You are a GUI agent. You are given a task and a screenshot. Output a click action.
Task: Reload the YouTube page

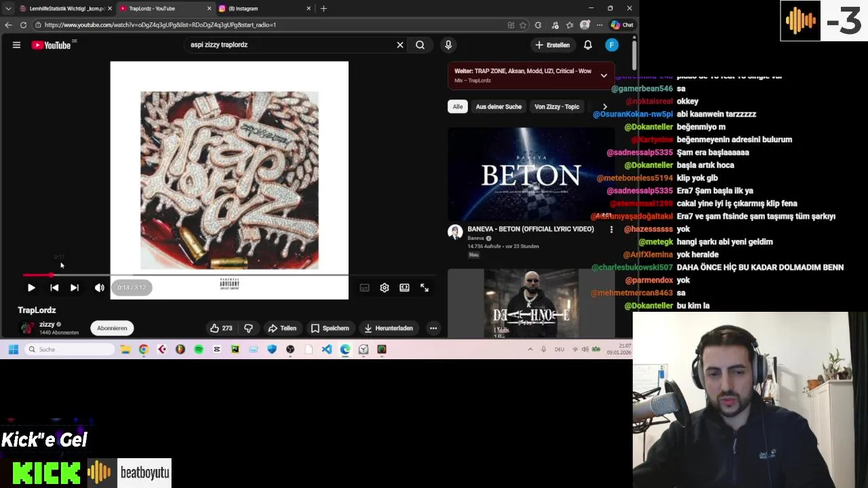(23, 25)
